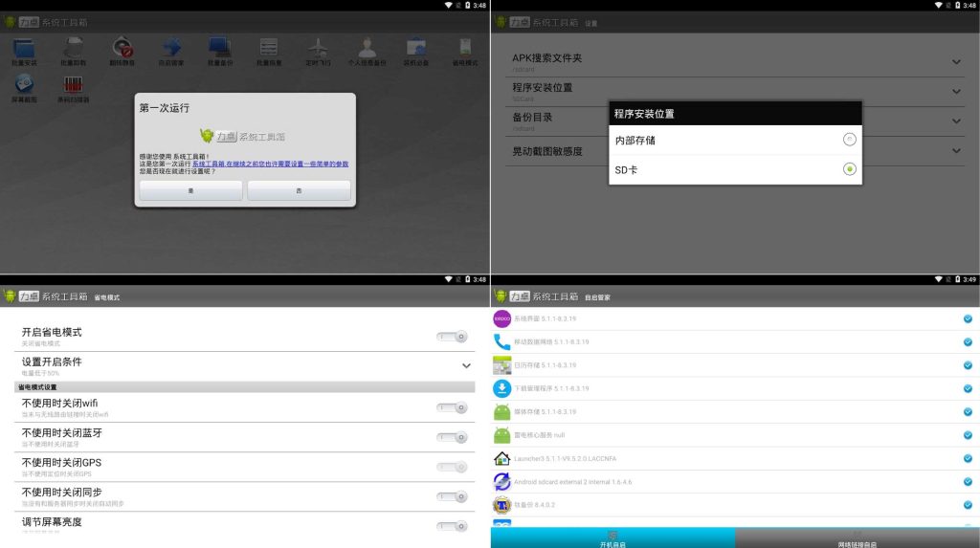Toggle 不使用时关闭同步 switch
980x548 pixels.
[x=452, y=496]
